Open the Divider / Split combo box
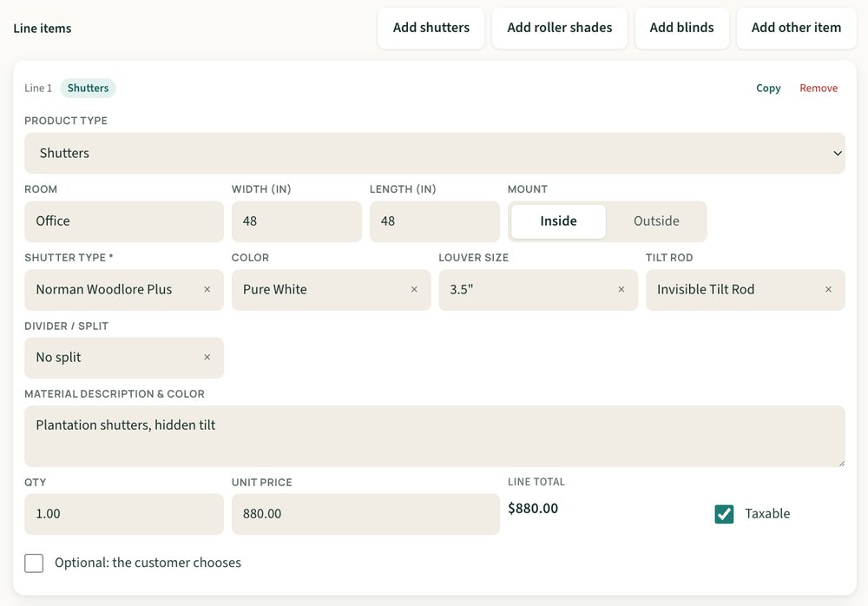 point(124,358)
